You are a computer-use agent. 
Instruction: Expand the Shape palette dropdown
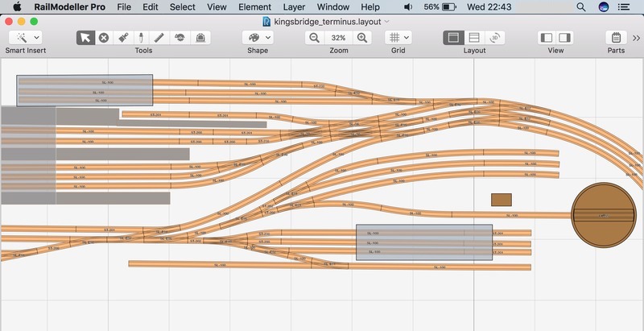[x=258, y=38]
